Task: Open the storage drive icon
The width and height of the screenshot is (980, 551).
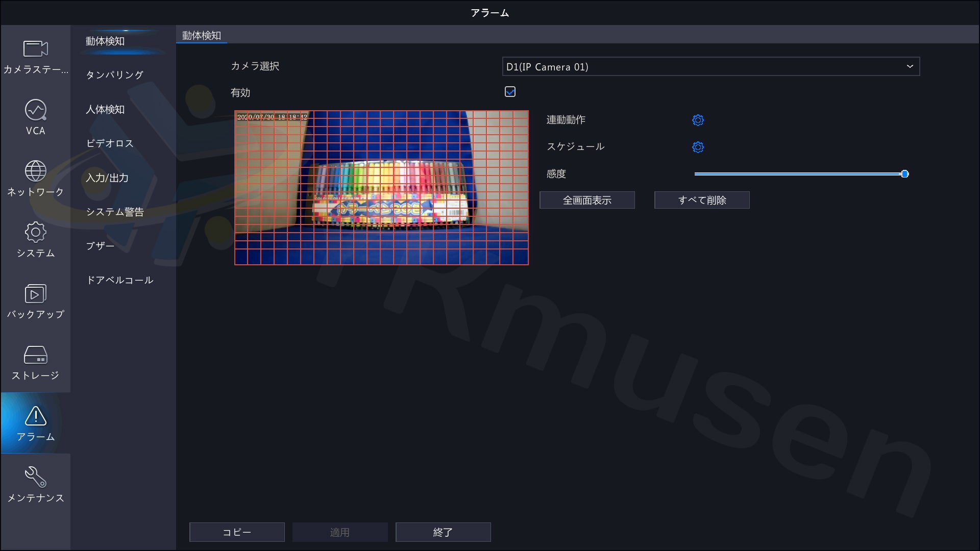Action: (35, 355)
